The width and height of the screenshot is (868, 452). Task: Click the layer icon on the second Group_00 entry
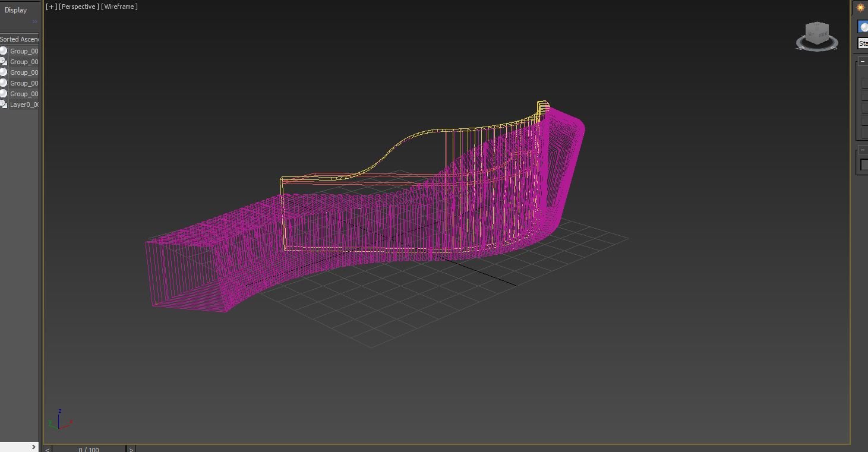(x=5, y=62)
